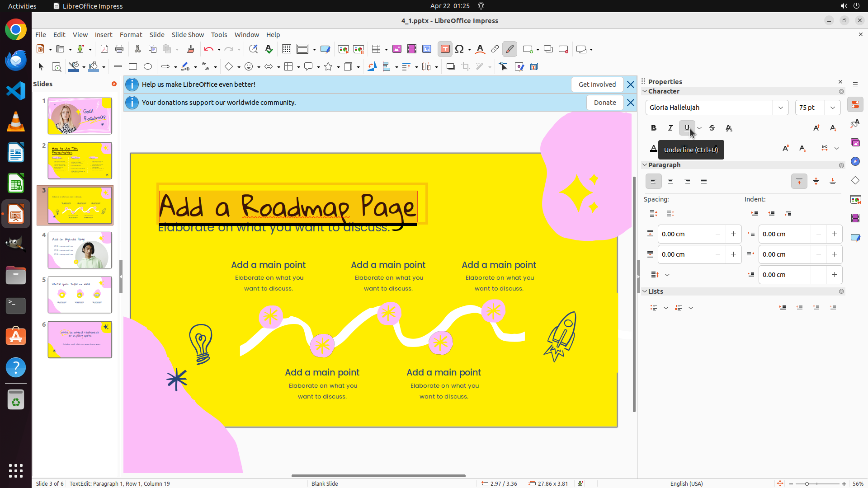This screenshot has height=488, width=868.
Task: Open the Slide Show menu
Action: pyautogui.click(x=188, y=34)
